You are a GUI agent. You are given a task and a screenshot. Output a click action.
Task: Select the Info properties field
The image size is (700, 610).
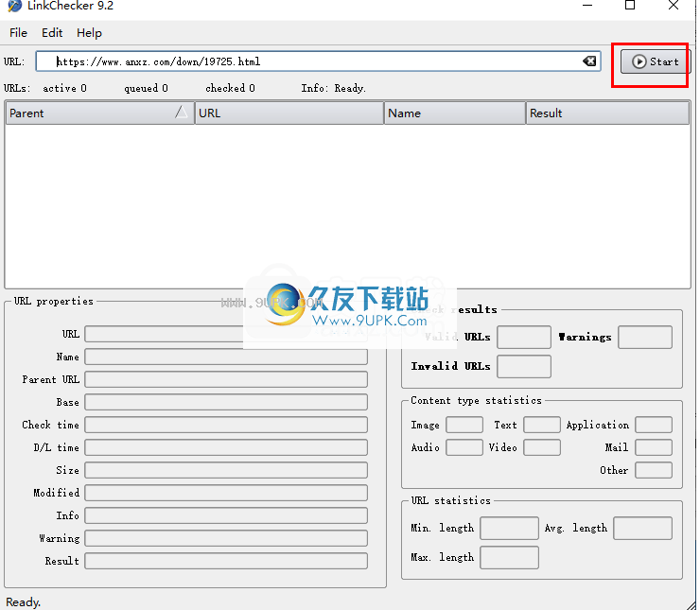pyautogui.click(x=226, y=515)
